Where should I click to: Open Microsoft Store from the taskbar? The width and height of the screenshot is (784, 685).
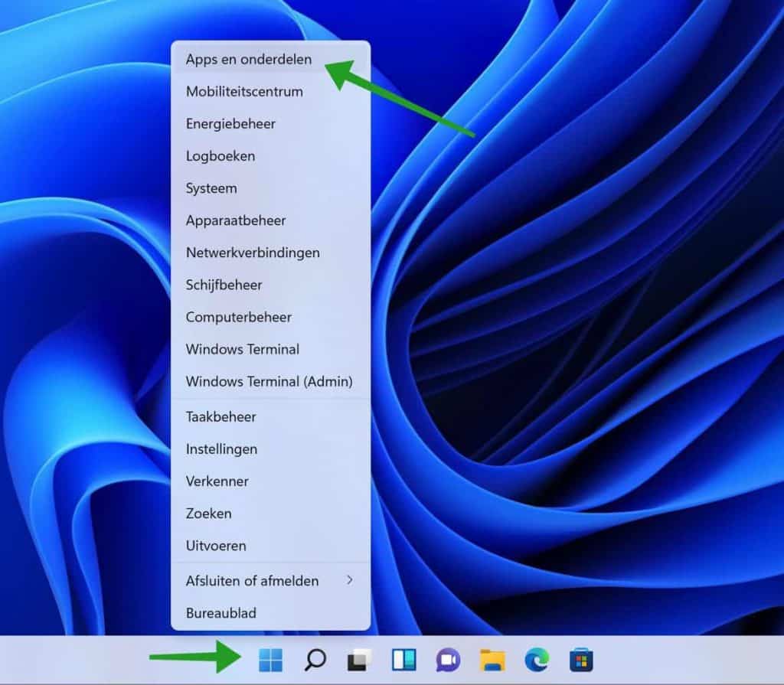pyautogui.click(x=581, y=660)
